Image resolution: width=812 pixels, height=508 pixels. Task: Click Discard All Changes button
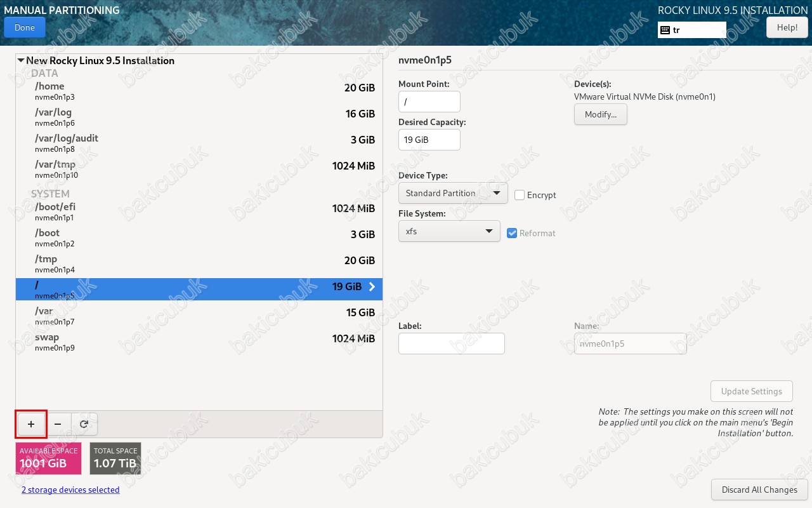click(x=759, y=490)
